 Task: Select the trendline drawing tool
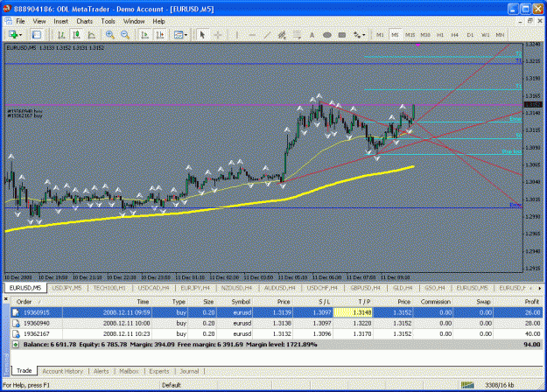(267, 35)
